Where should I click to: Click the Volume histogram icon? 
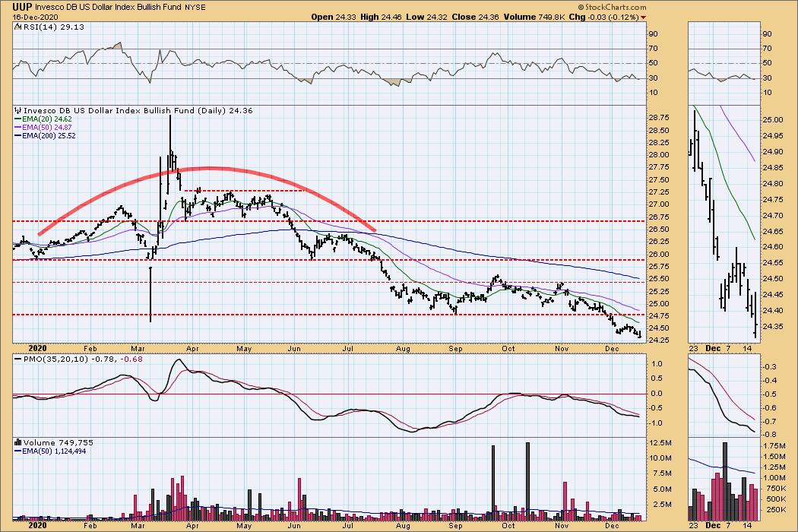point(18,443)
